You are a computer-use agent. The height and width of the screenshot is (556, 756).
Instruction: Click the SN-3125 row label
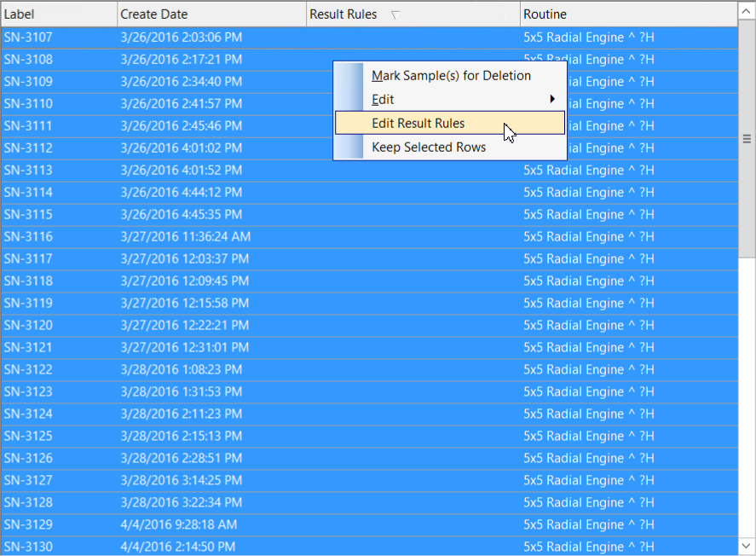click(x=28, y=436)
